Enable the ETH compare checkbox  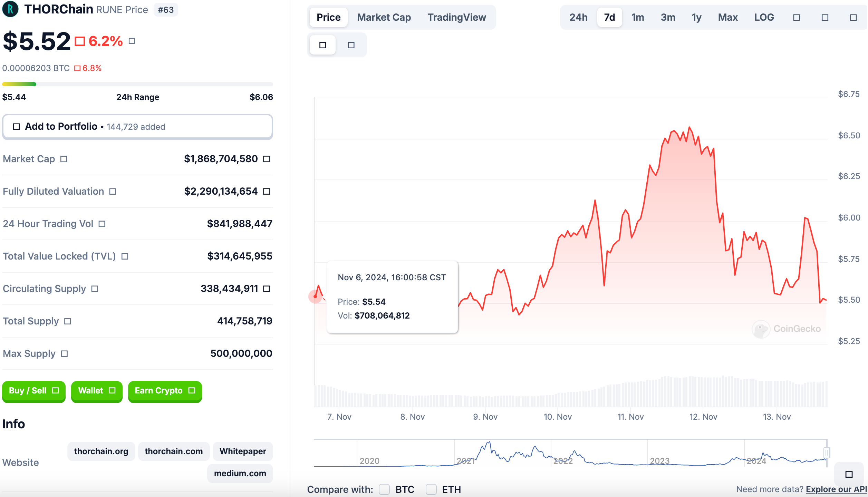point(431,489)
